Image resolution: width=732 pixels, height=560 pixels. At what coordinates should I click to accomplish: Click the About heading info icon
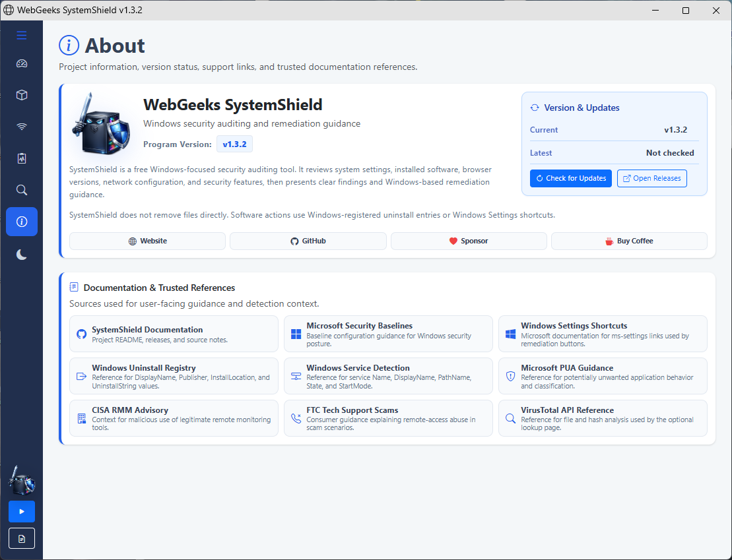click(69, 46)
